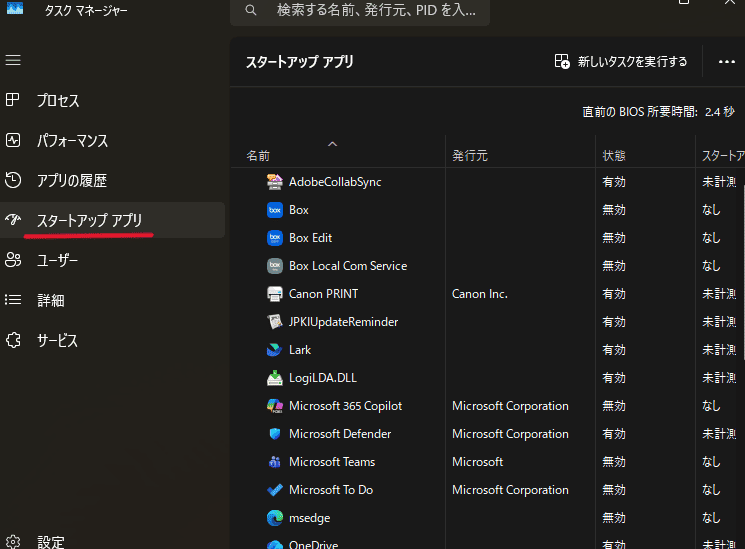Click the search box for name or PID
Viewport: 745px width, 549px height.
pyautogui.click(x=360, y=10)
